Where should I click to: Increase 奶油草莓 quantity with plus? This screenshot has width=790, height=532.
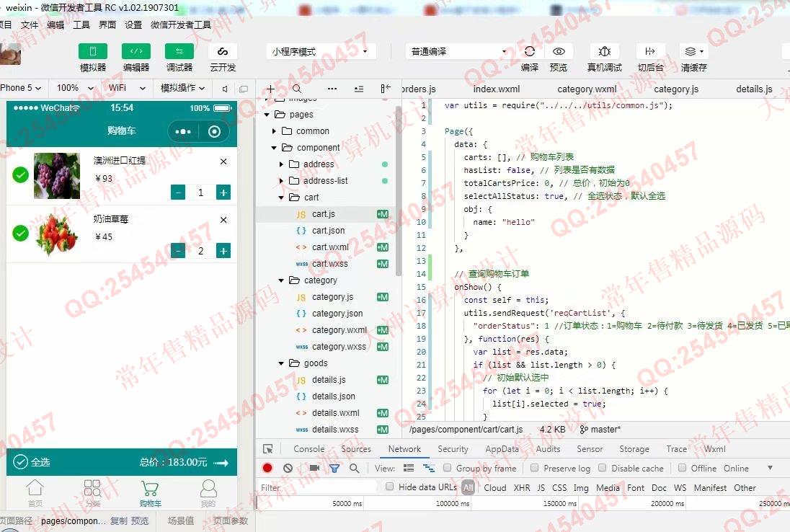point(223,251)
